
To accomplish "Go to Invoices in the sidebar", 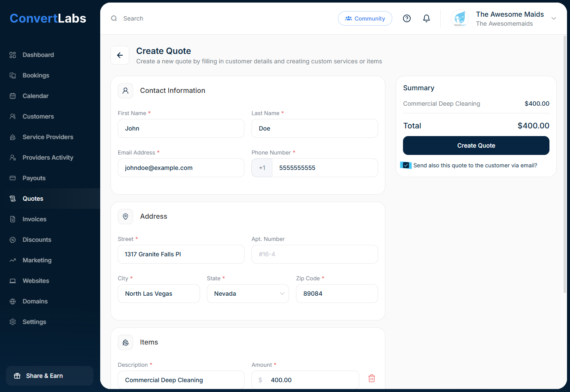I will [34, 219].
